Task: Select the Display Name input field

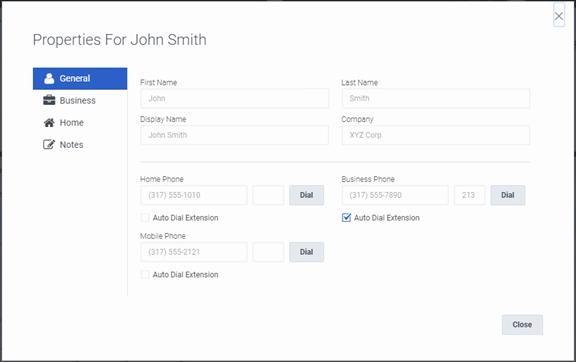Action: (x=234, y=135)
